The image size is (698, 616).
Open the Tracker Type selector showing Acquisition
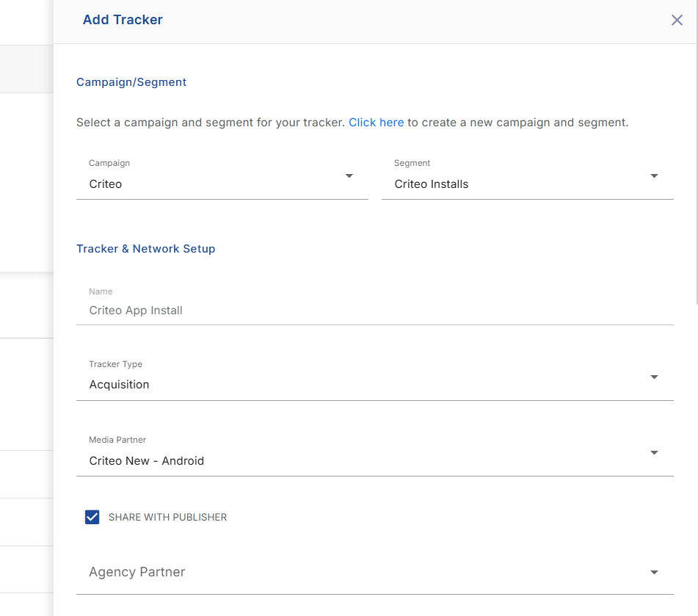click(x=375, y=379)
